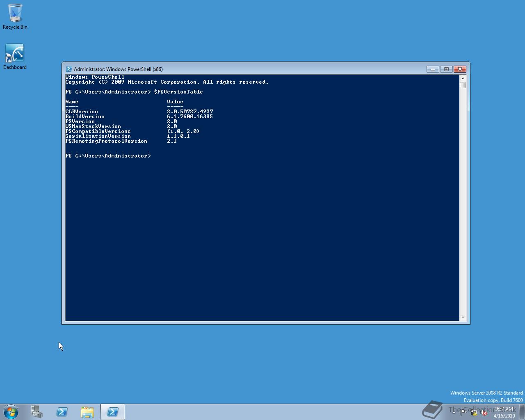Open the Action Center flag tray icon
The image size is (525, 420).
[x=463, y=412]
